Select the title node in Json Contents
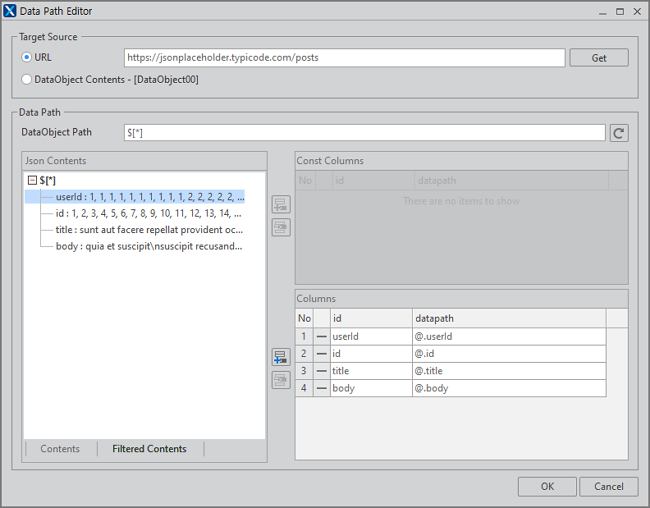 click(148, 229)
